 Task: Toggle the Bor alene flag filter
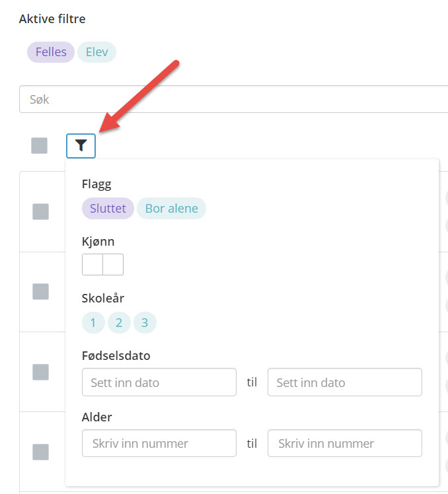(x=172, y=208)
